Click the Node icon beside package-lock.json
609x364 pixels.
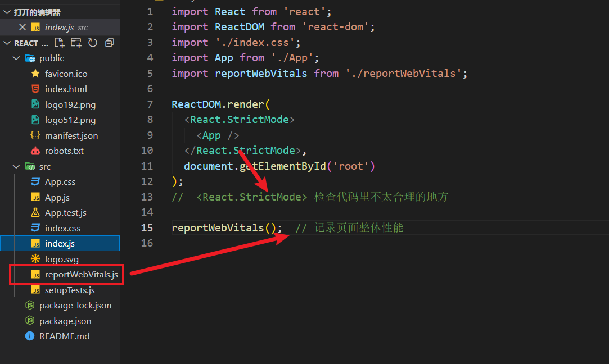tap(30, 306)
